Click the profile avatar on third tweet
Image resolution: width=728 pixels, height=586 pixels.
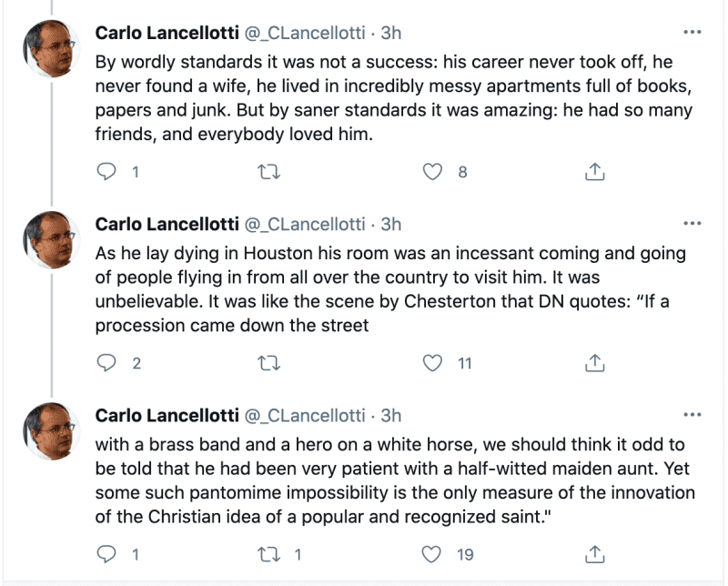point(50,429)
